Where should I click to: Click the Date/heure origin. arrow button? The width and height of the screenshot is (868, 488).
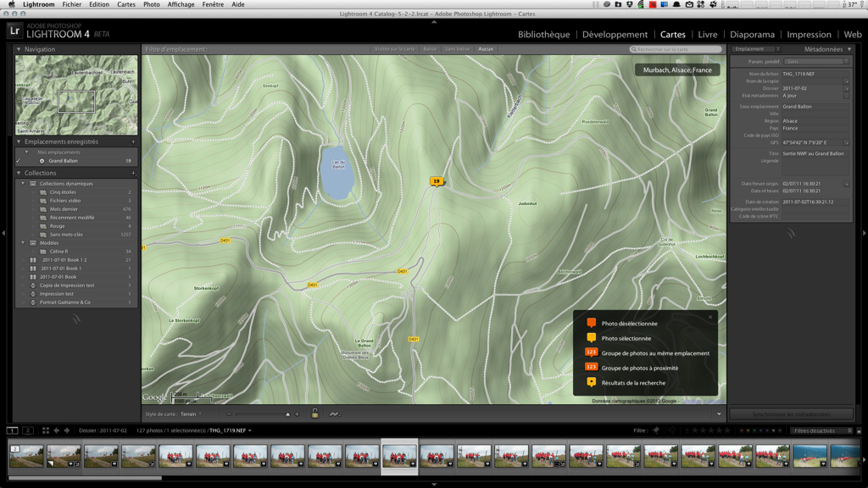pos(846,184)
